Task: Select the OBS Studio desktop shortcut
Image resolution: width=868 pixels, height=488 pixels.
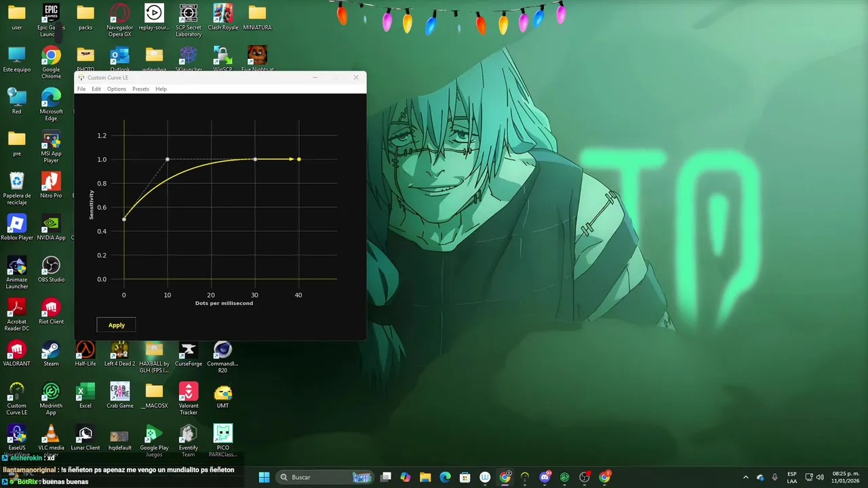Action: [51, 270]
